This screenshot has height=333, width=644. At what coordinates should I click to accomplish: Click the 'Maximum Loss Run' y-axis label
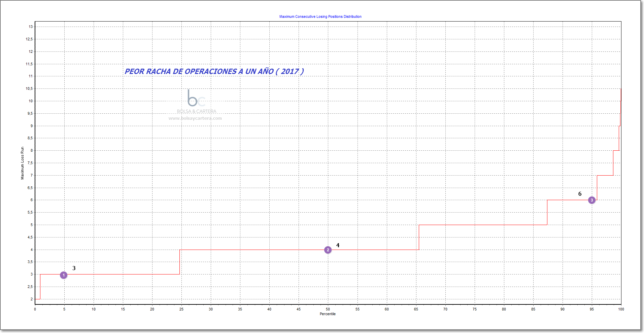click(23, 163)
